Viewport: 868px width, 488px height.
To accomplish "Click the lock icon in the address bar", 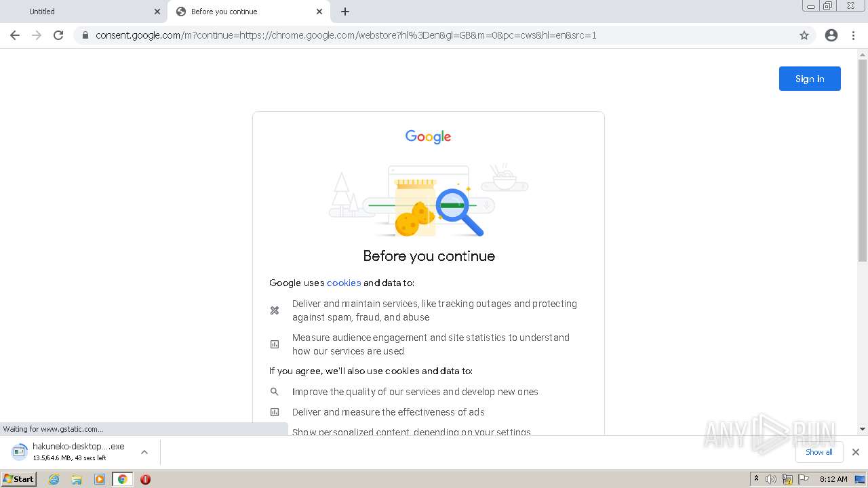I will (85, 35).
